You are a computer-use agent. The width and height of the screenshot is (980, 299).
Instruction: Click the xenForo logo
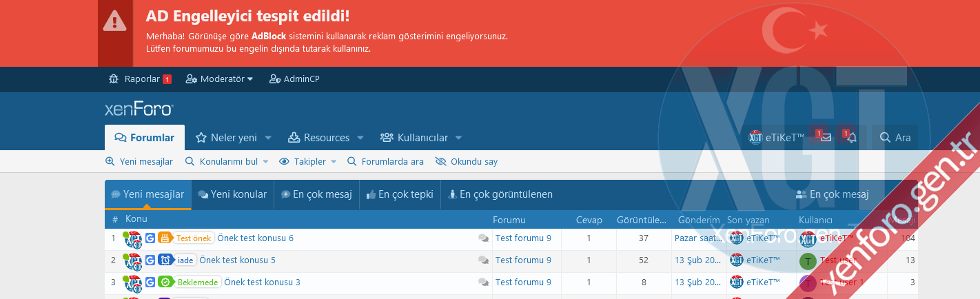(x=139, y=109)
